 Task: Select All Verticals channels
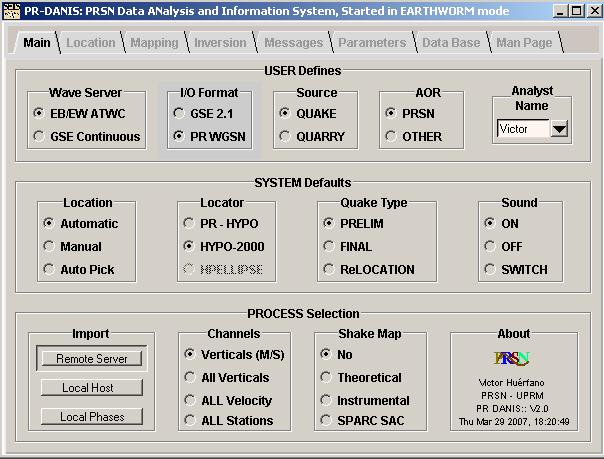click(226, 377)
